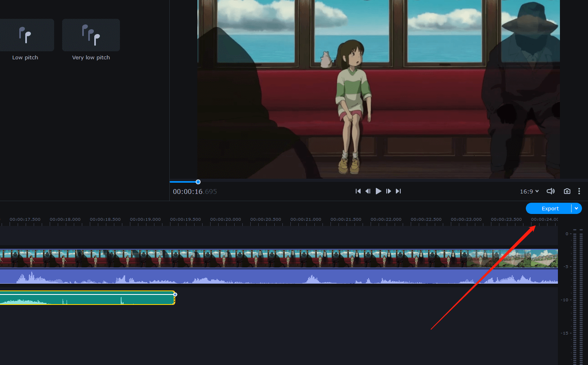588x365 pixels.
Task: Step back one frame in the preview
Action: pyautogui.click(x=368, y=191)
